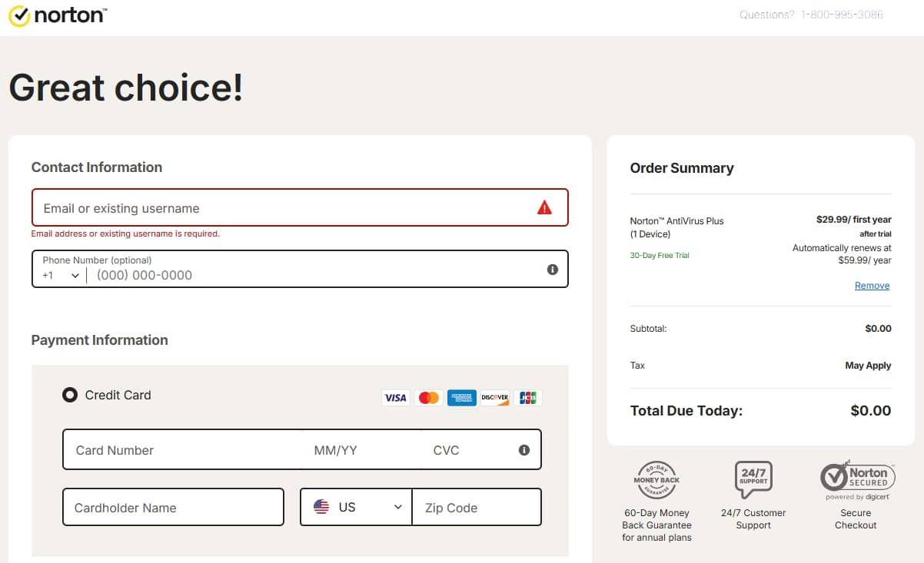The height and width of the screenshot is (563, 924).
Task: Click the 'Subtotal:' label
Action: tap(648, 329)
